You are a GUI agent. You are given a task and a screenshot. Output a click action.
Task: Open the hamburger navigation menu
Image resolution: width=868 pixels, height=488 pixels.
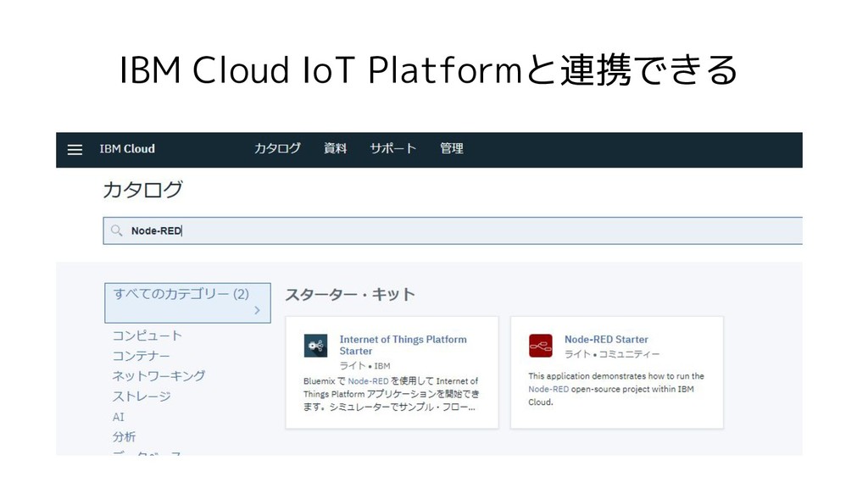click(75, 149)
